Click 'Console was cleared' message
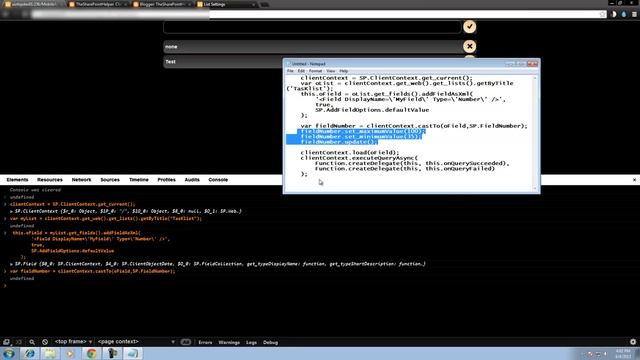Viewport: 640px width, 360px height. tap(35, 190)
